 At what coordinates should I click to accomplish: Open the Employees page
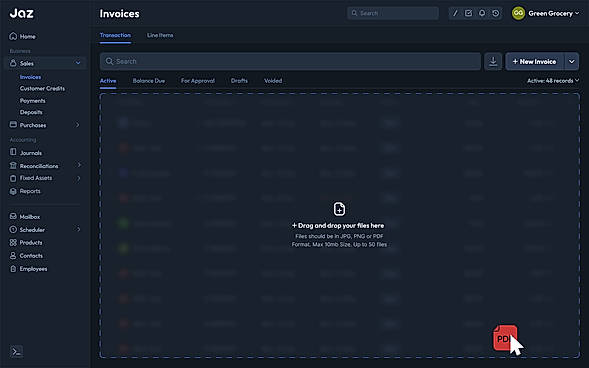[x=29, y=269]
